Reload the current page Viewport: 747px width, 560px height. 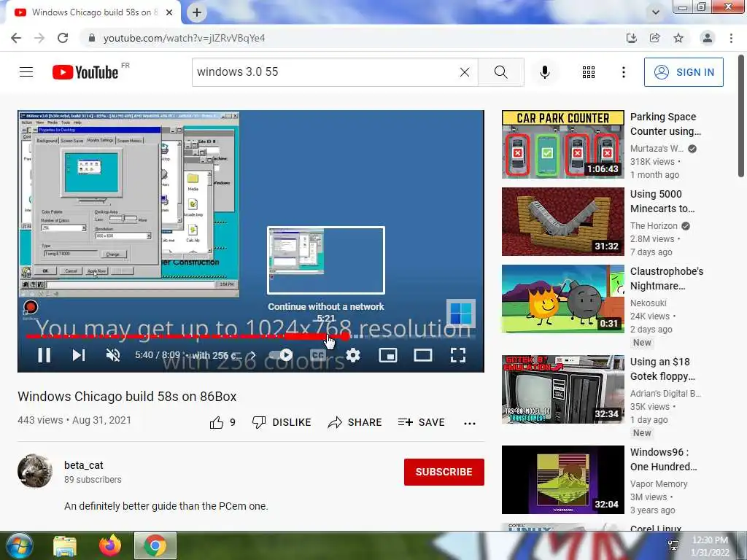(x=63, y=38)
